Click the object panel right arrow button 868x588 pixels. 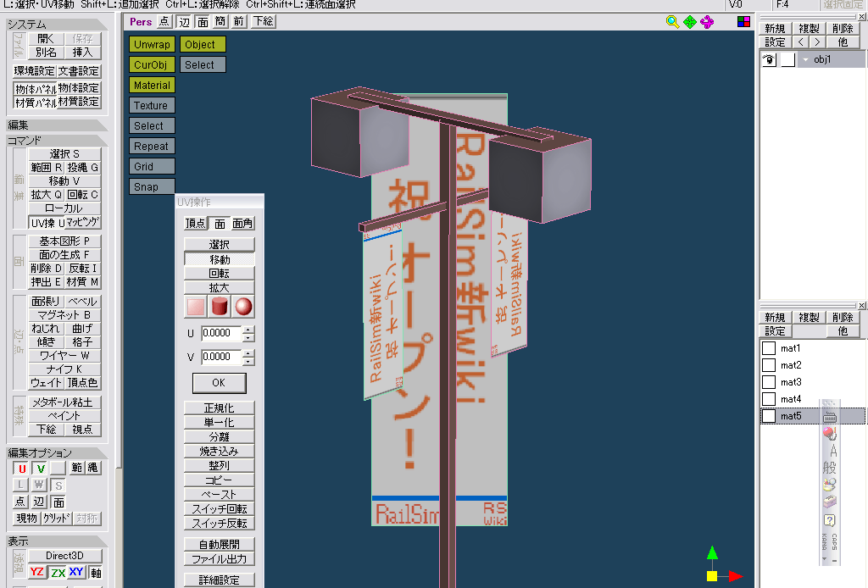tap(817, 42)
